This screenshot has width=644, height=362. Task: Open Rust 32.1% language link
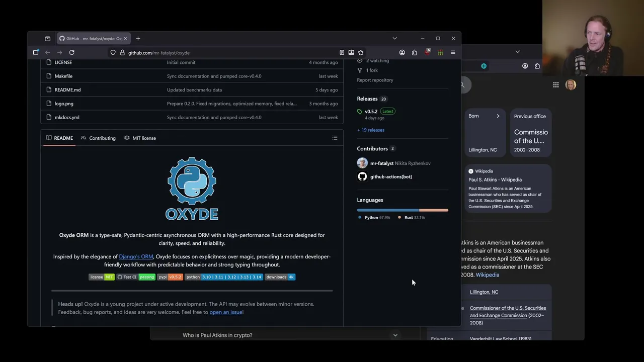pyautogui.click(x=412, y=218)
